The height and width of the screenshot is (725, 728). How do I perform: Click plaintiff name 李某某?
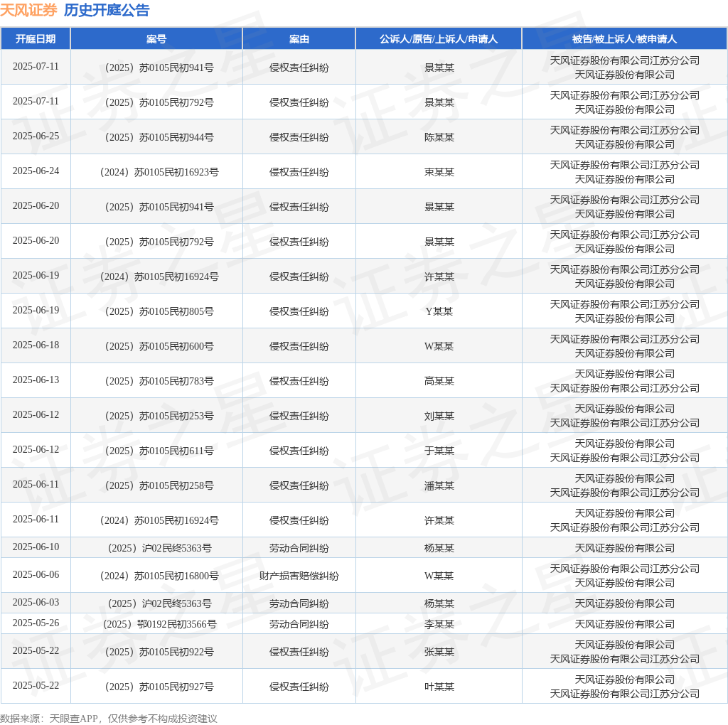[x=439, y=624]
